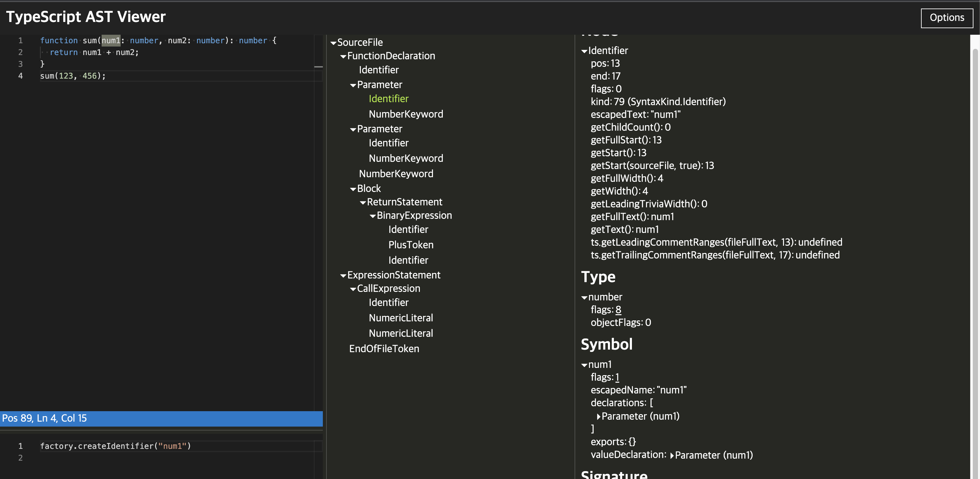Viewport: 980px width, 479px height.
Task: Collapse the ExpressionStatement node arrow
Action: point(343,276)
